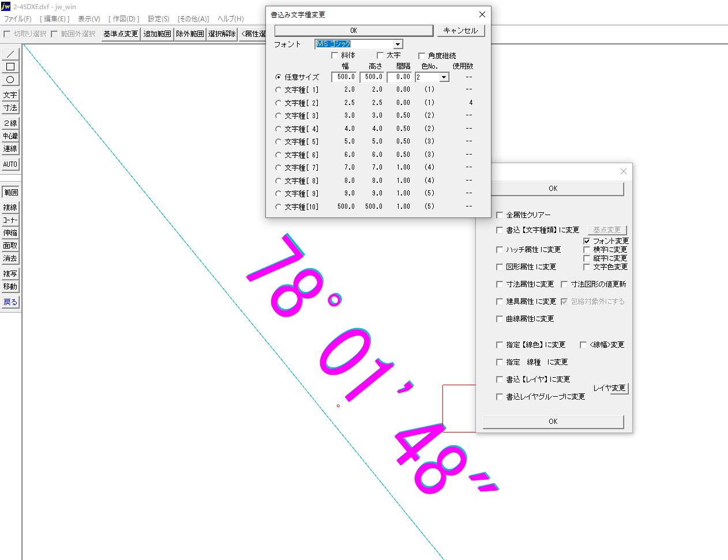Select the 伸縮 extend/trim tool

10,233
